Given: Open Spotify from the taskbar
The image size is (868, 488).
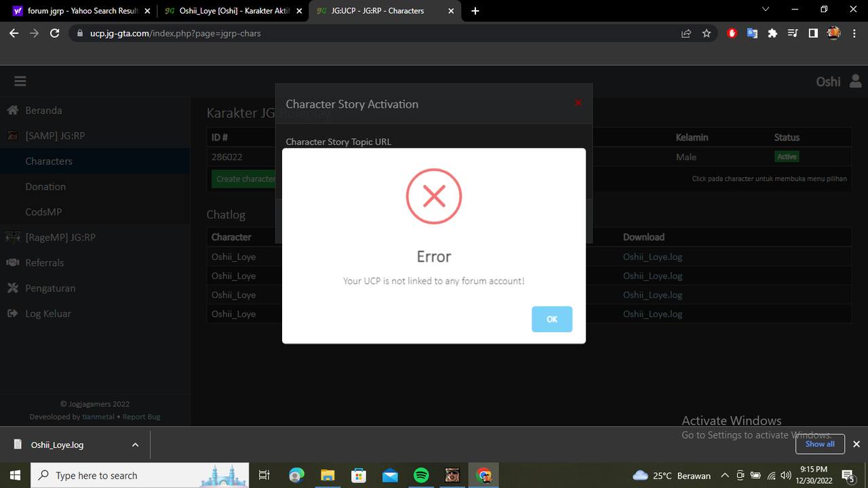Looking at the screenshot, I should coord(421,475).
